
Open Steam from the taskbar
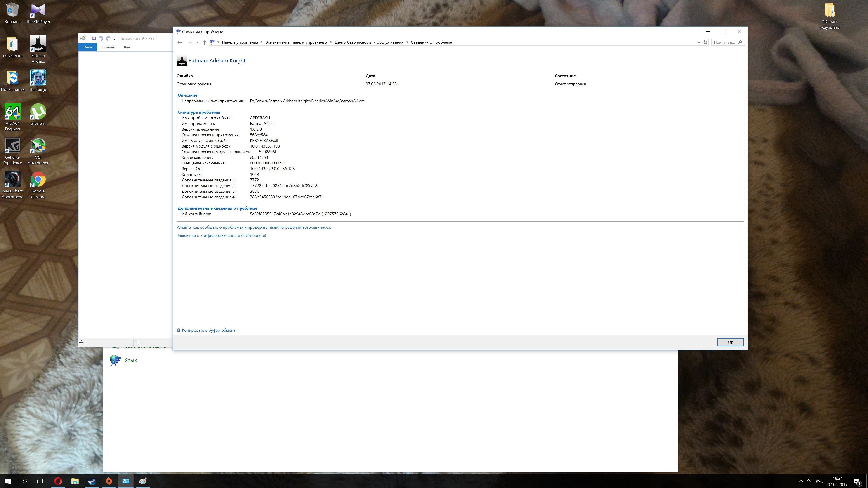[x=92, y=481]
